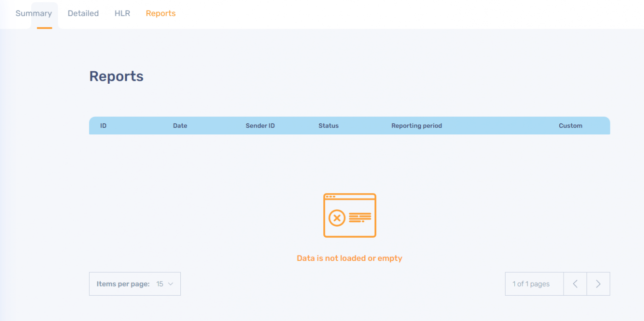Sort by the Sender ID column
This screenshot has height=321, width=644.
[260, 126]
